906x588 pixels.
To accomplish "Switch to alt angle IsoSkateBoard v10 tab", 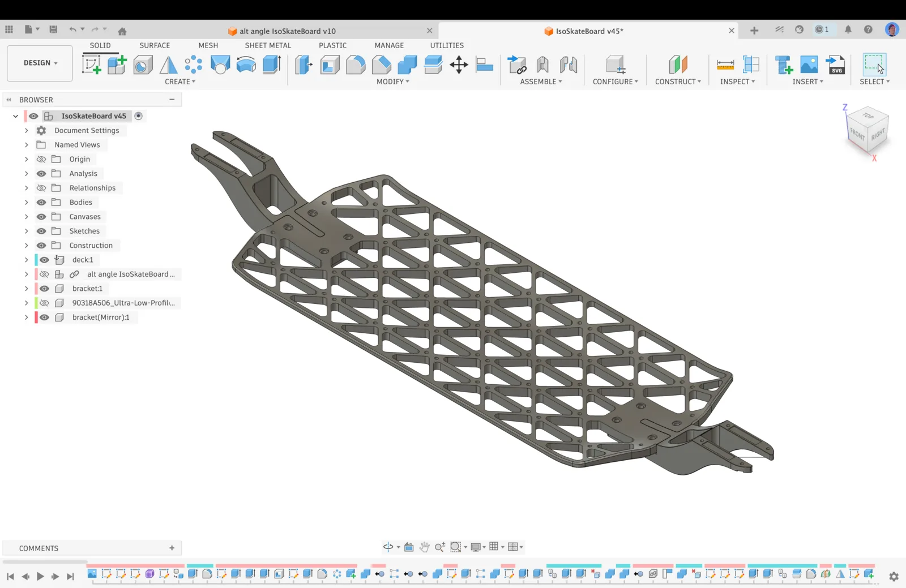I will coord(287,31).
